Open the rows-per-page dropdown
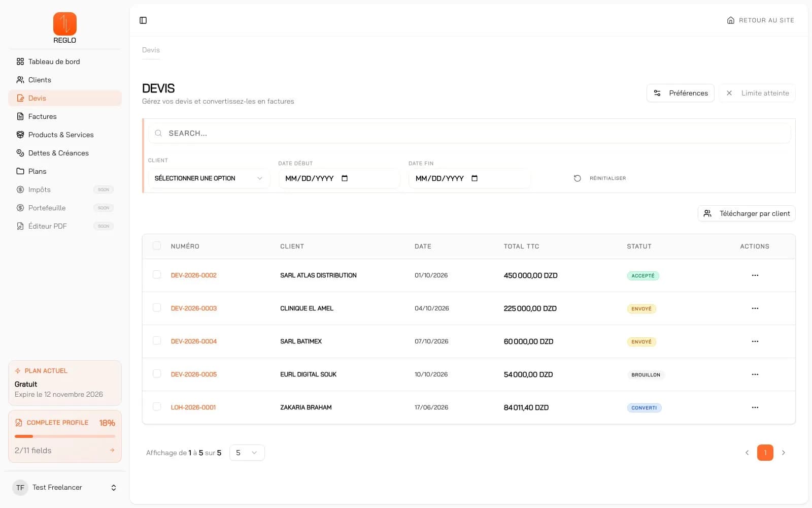Image resolution: width=812 pixels, height=508 pixels. coord(247,453)
